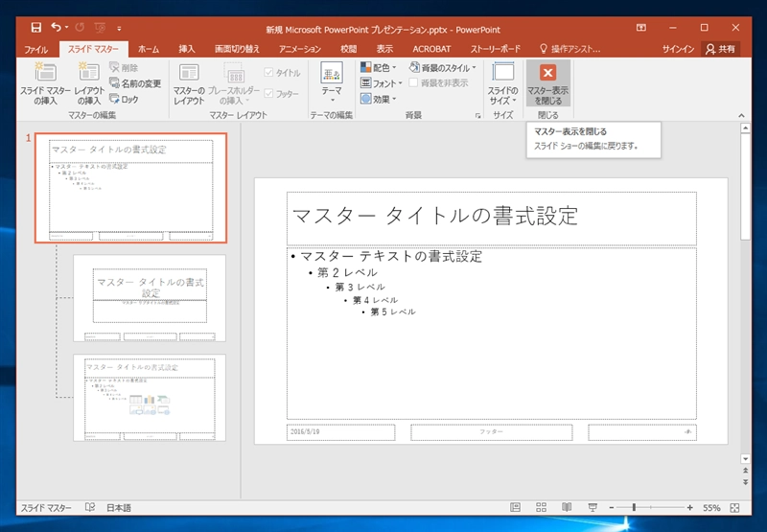This screenshot has width=767, height=532.
Task: Select the title slide layout thumbnail
Action: coord(150,298)
